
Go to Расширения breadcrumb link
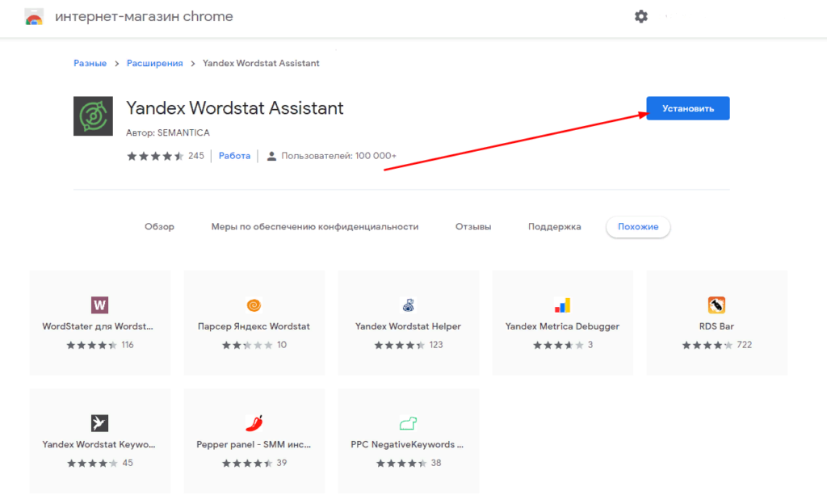coord(154,63)
